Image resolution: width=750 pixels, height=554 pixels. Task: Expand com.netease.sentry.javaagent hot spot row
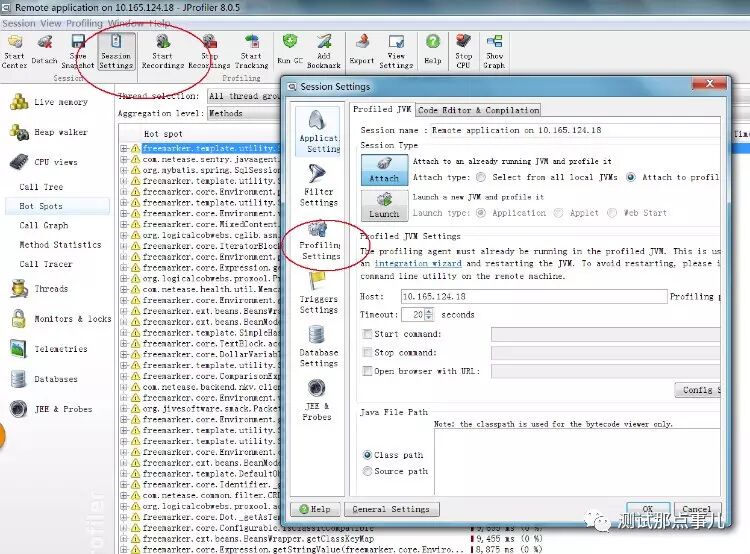[x=124, y=159]
